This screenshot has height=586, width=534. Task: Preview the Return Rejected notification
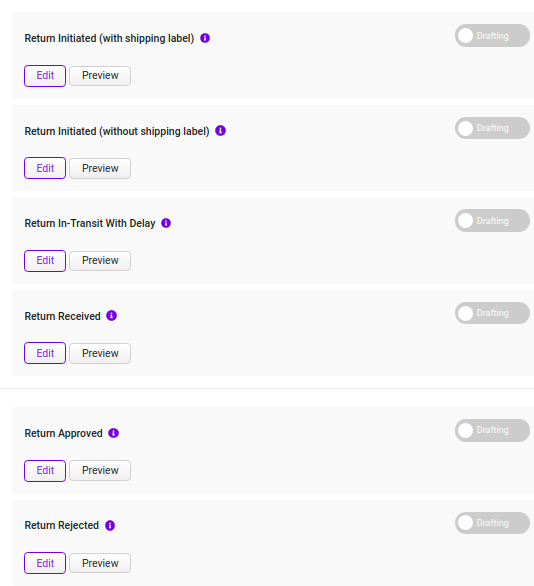point(100,563)
